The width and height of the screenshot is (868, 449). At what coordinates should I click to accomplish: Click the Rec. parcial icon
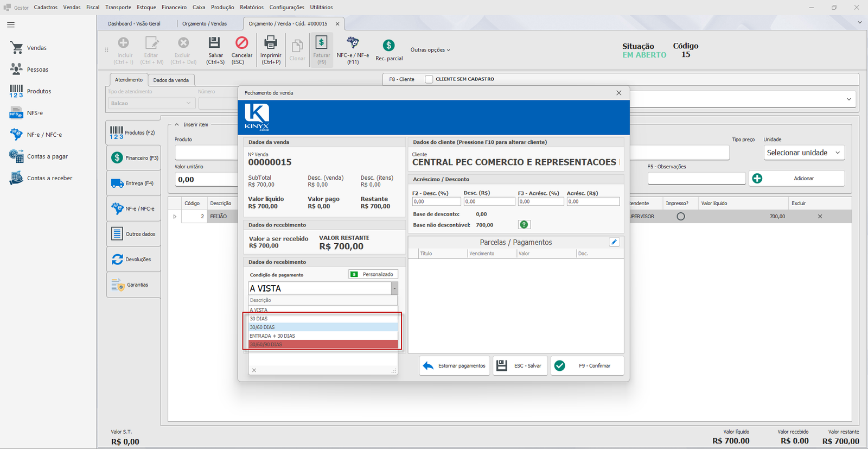click(x=388, y=46)
